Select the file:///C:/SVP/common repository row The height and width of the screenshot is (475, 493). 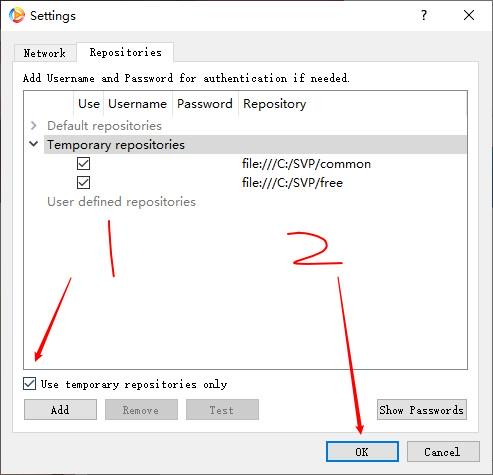click(x=255, y=164)
